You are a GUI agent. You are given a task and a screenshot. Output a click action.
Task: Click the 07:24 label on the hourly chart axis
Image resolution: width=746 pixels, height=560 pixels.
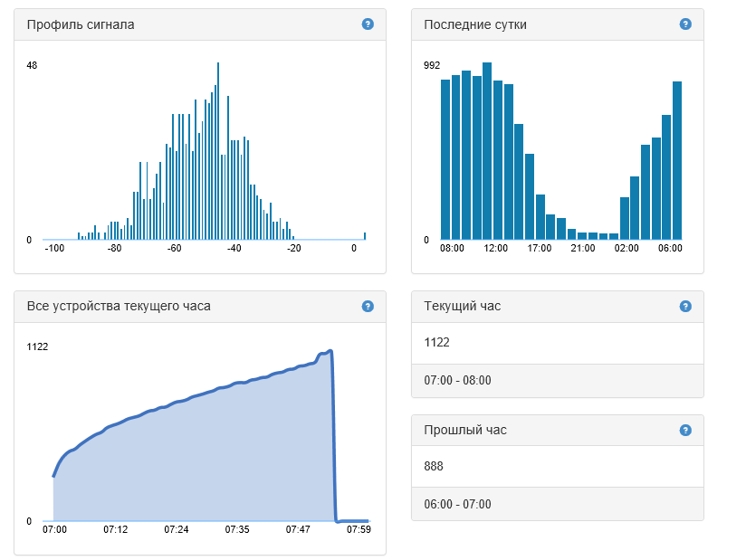tap(176, 529)
